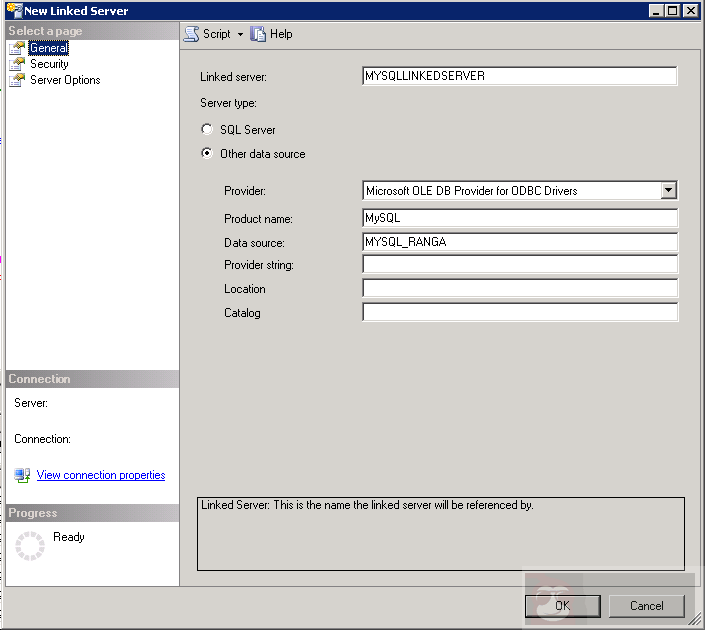
Task: Open the Provider dropdown list
Action: [669, 190]
